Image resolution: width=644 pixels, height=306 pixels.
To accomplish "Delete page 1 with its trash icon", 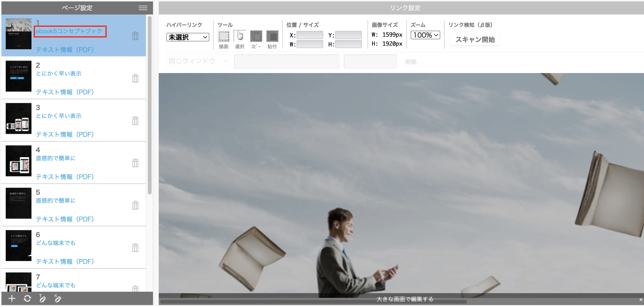I will point(135,36).
